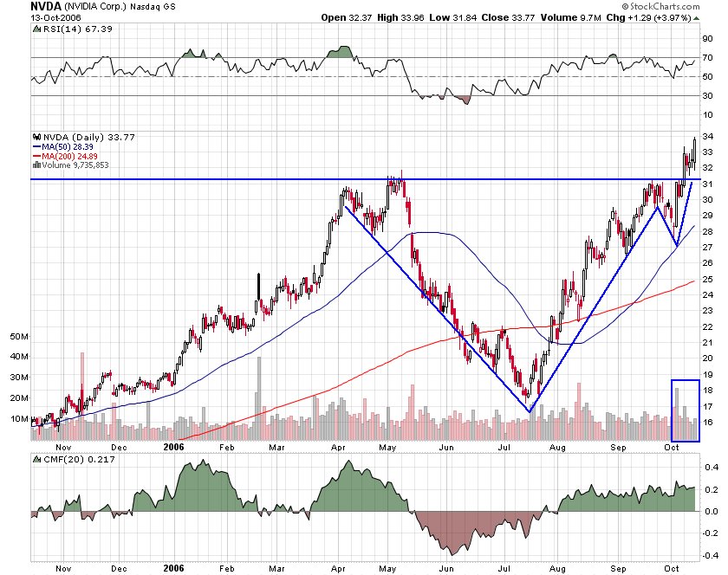Click the 20M volume axis label
Screen dimensions: 728x575
19,397
